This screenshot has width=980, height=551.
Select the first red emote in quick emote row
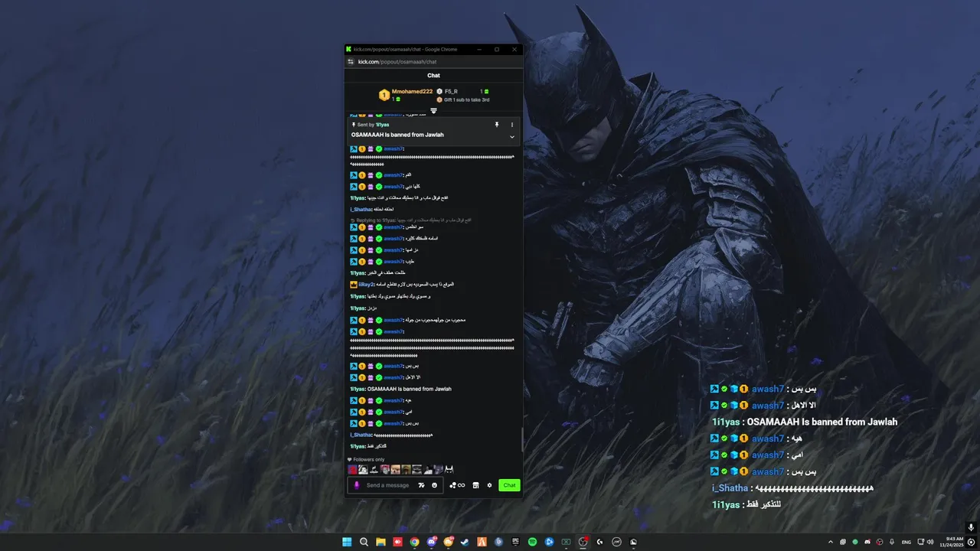pos(353,470)
